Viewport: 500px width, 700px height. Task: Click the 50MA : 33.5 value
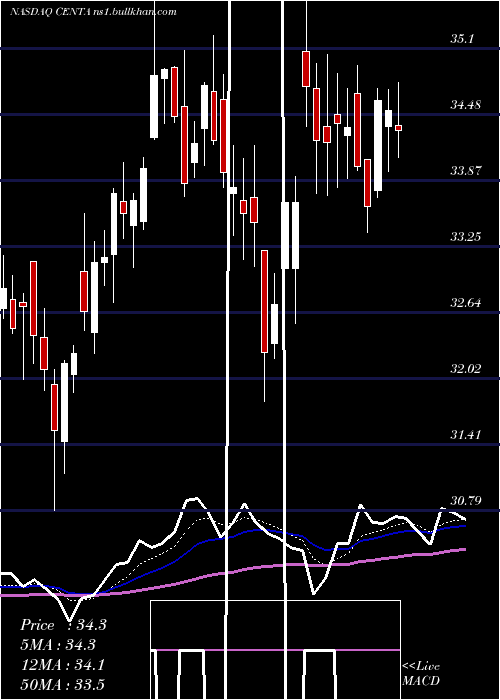coord(62,684)
